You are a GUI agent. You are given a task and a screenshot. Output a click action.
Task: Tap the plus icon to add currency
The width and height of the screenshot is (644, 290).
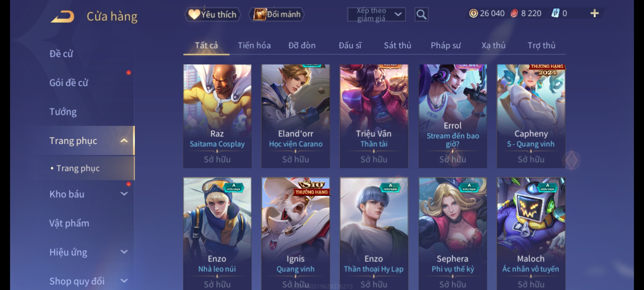(x=595, y=13)
